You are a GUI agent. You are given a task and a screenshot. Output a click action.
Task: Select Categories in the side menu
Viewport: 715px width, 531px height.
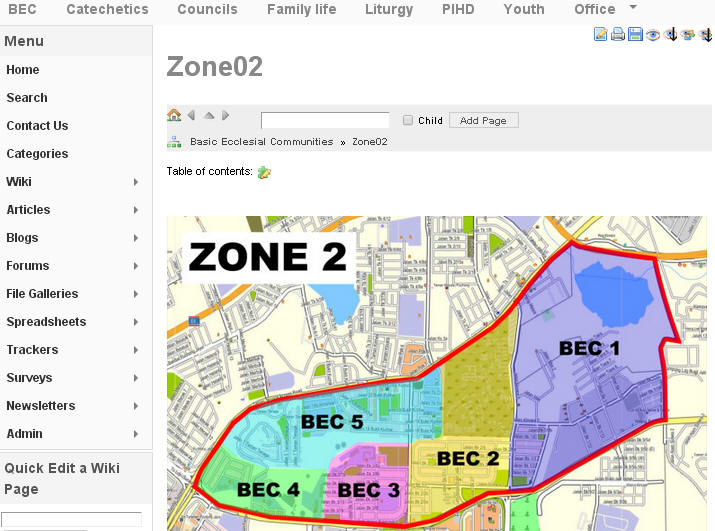coord(37,154)
